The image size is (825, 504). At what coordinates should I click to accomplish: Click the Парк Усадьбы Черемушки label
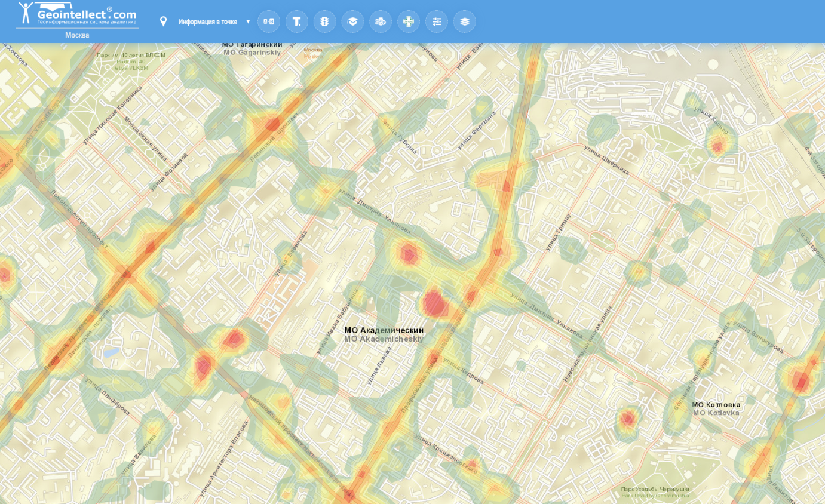click(655, 489)
